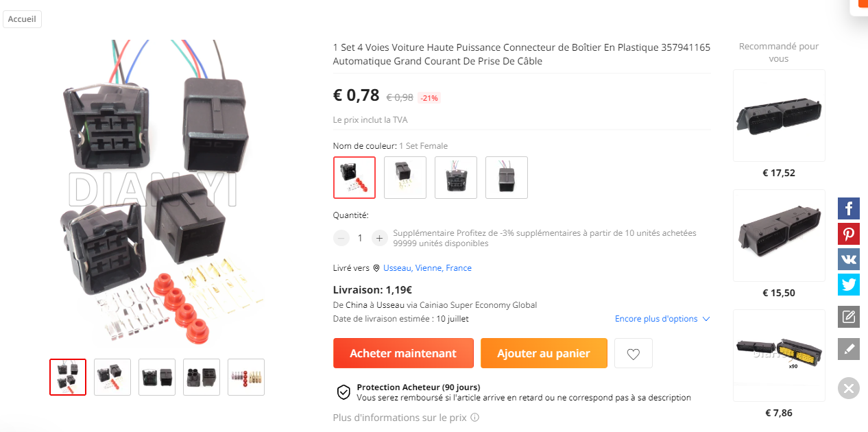
Task: Change delivery location Usseau, Vienne, France
Action: click(x=427, y=268)
